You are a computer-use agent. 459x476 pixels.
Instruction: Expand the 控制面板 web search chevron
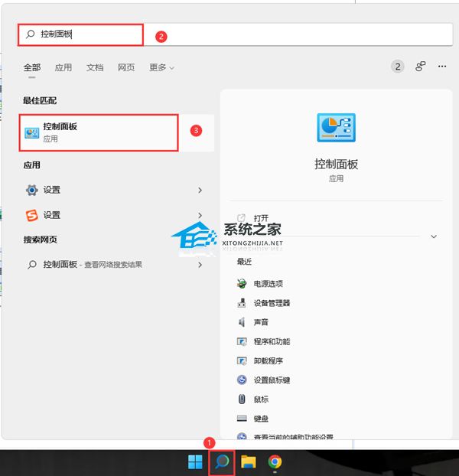pyautogui.click(x=200, y=265)
